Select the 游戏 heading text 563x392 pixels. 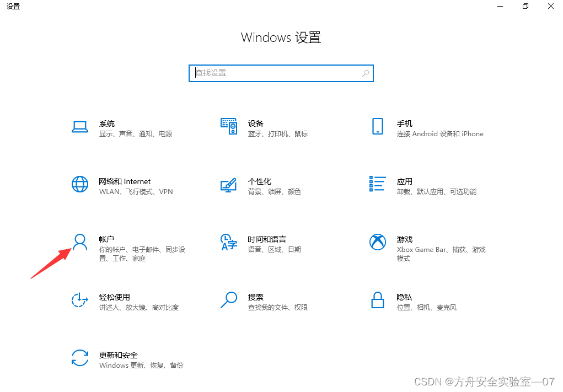click(405, 239)
